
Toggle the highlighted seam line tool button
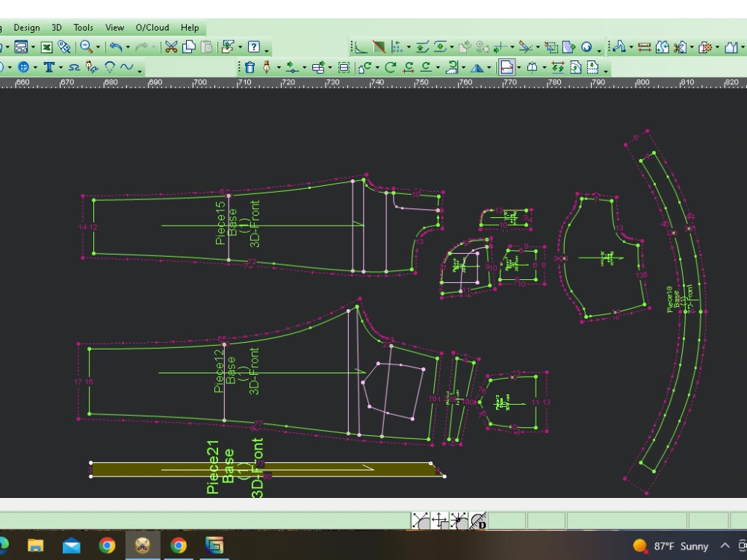(x=506, y=67)
